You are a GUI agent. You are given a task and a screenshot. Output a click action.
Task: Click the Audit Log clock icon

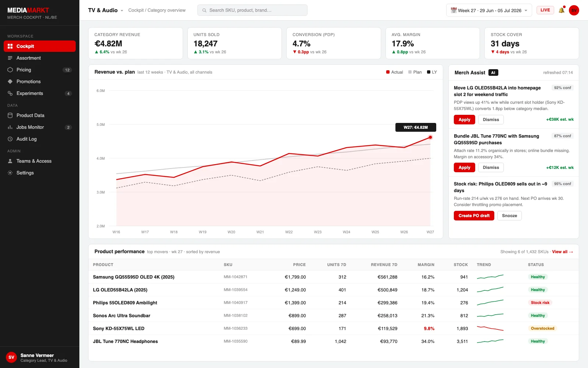(x=10, y=139)
